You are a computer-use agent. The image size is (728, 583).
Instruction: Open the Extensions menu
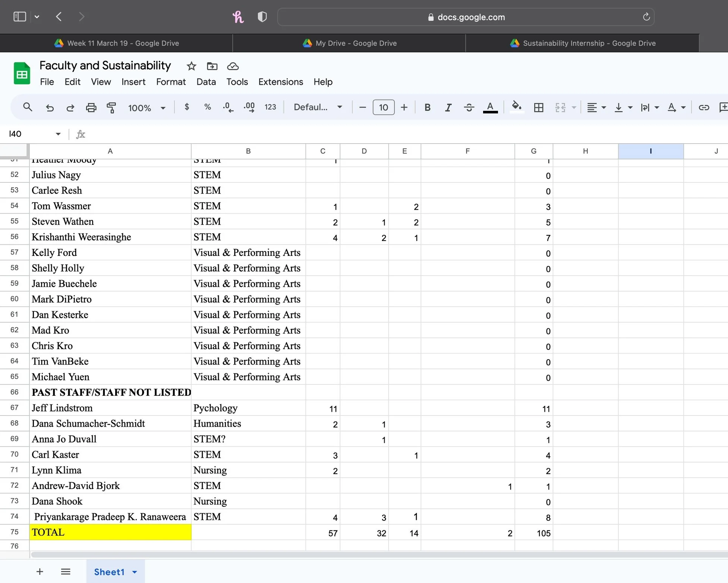pos(280,82)
